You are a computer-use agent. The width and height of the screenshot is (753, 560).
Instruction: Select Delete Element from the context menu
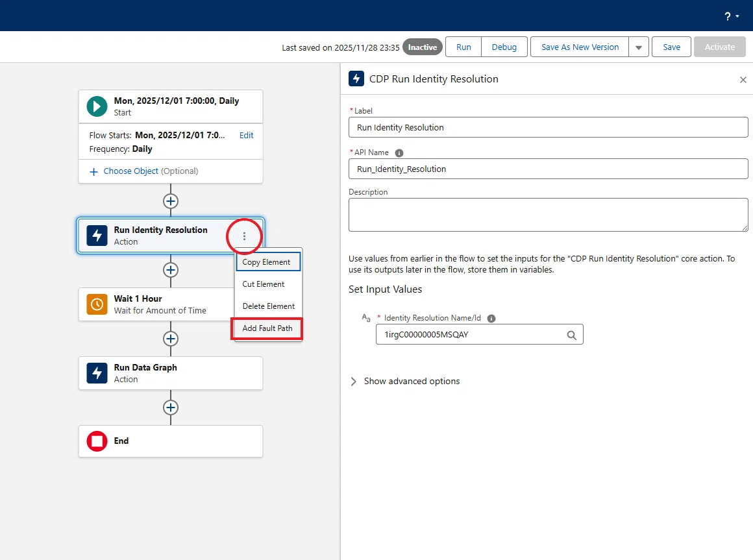(268, 306)
